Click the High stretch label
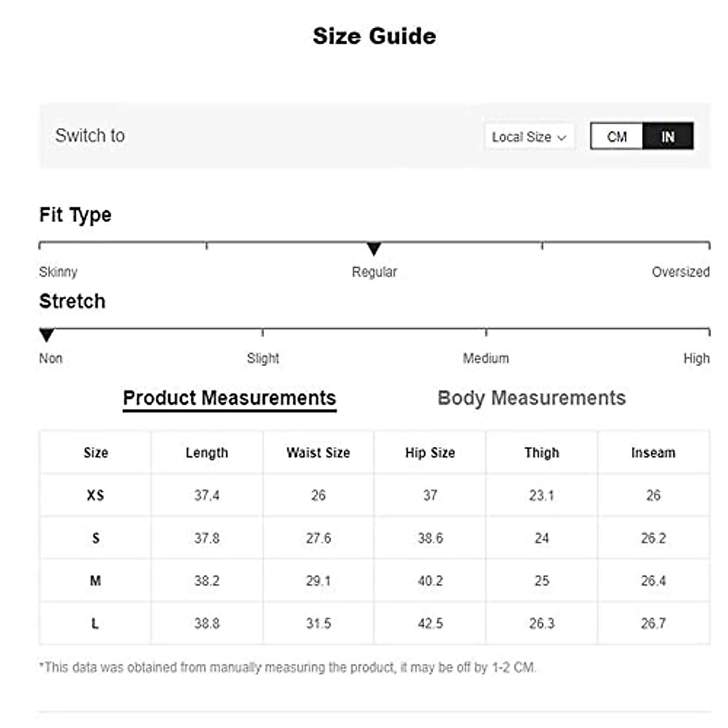728x728 pixels. pyautogui.click(x=696, y=359)
